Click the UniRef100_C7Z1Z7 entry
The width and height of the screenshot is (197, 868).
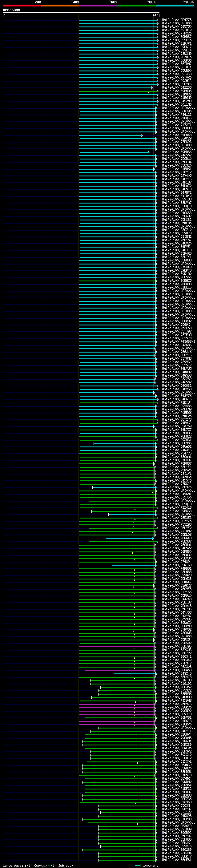(x=177, y=812)
